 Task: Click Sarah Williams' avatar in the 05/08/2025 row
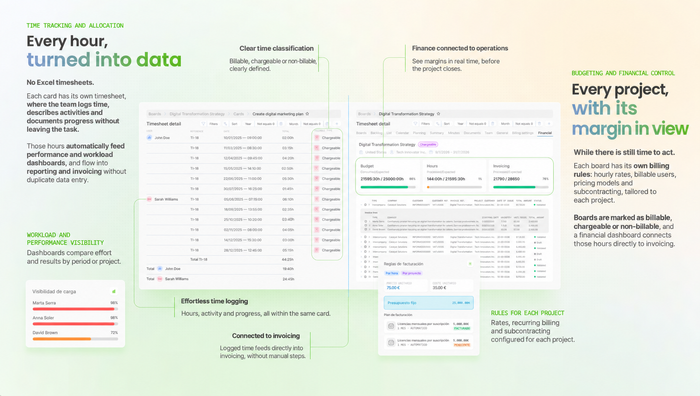149,199
